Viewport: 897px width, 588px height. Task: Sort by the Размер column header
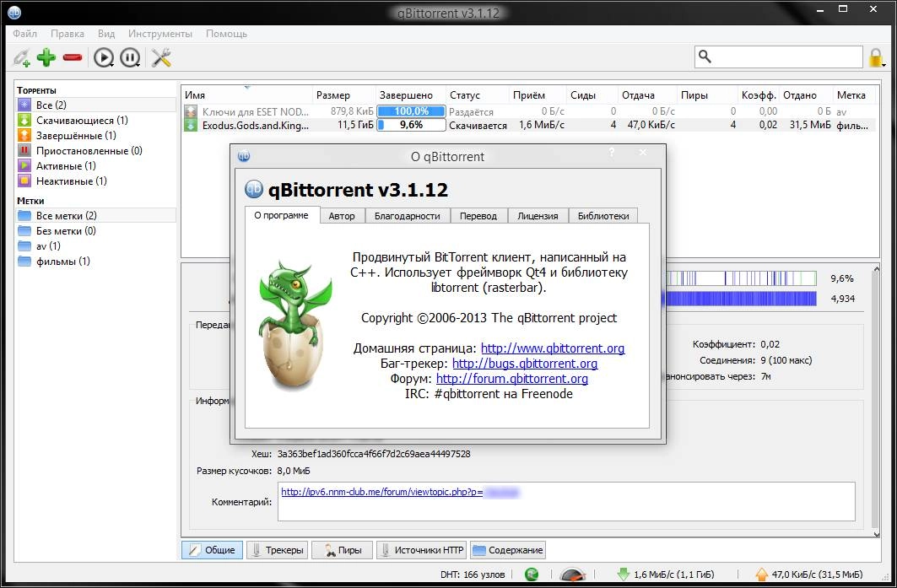(343, 95)
